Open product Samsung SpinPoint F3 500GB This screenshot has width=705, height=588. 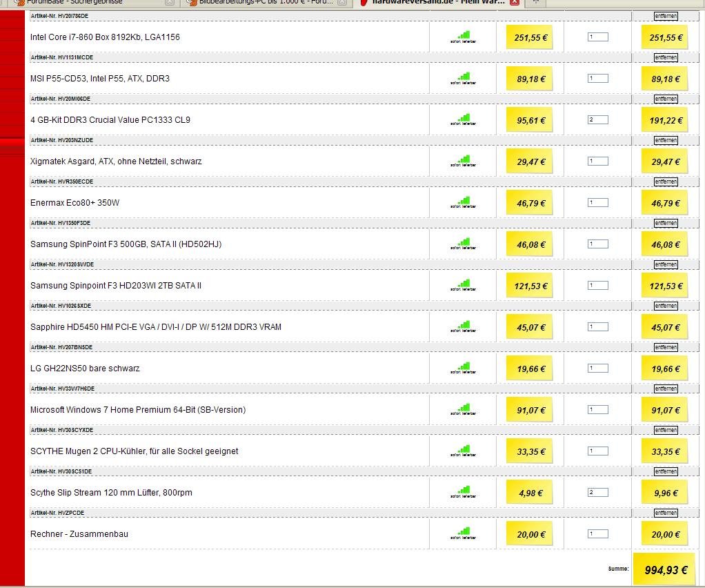click(126, 244)
